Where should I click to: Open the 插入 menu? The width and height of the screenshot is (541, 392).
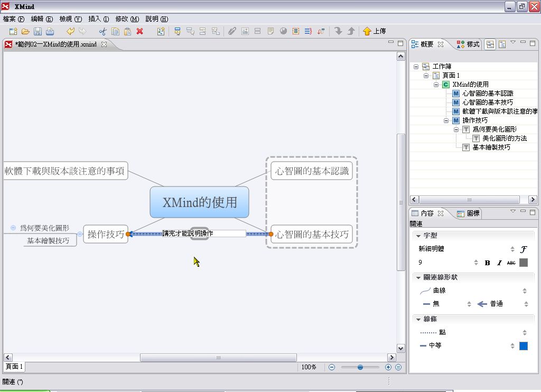tap(99, 19)
